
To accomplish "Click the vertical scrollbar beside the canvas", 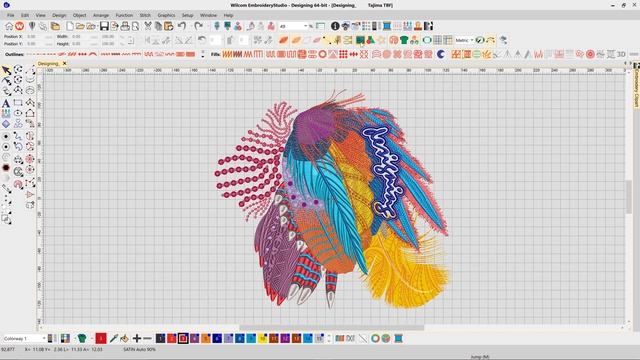I will click(629, 196).
